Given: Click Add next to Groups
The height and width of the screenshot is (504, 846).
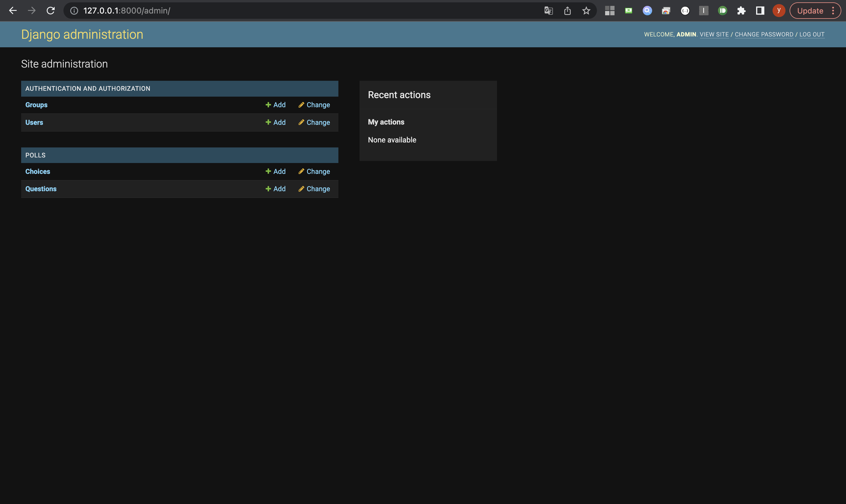Looking at the screenshot, I should (276, 105).
